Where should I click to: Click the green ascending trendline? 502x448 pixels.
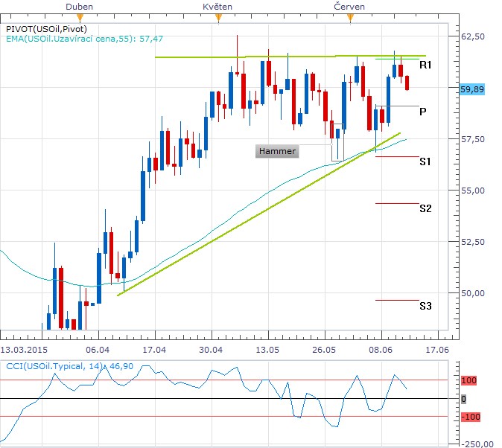tap(258, 214)
